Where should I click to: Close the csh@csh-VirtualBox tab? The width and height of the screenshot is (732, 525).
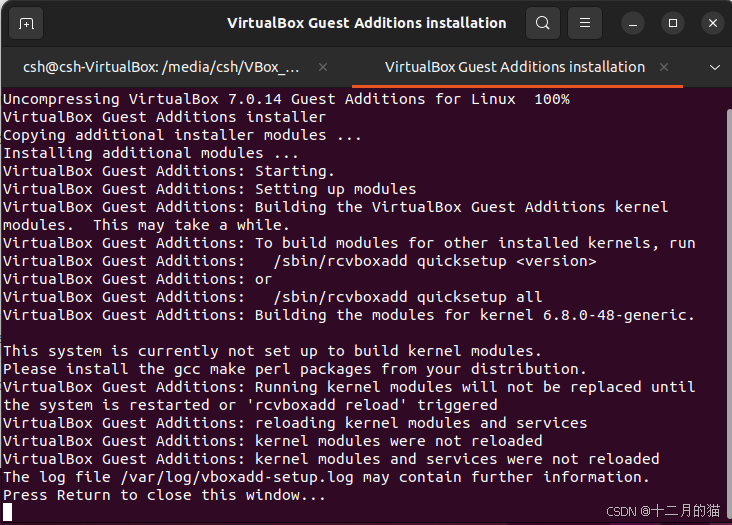[x=323, y=67]
